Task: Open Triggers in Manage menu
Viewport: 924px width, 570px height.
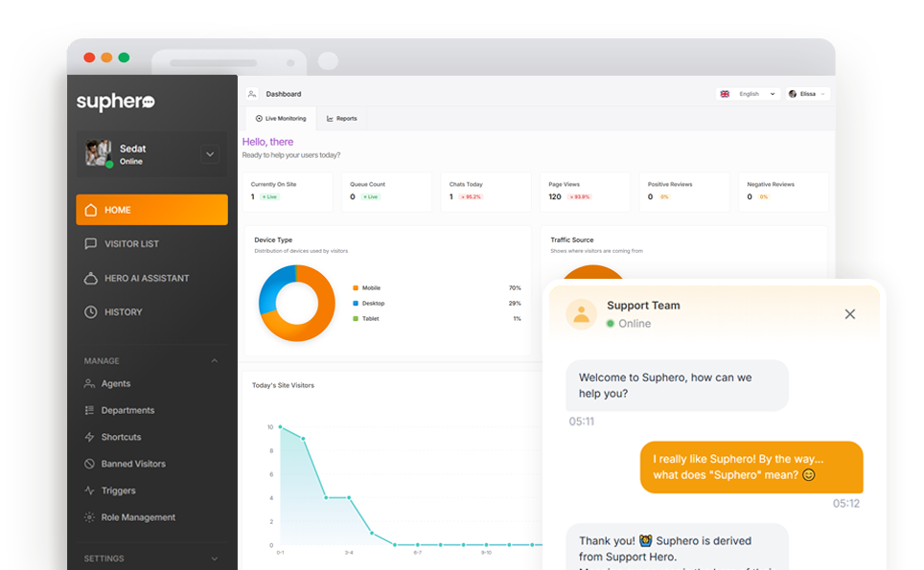Action: click(118, 490)
